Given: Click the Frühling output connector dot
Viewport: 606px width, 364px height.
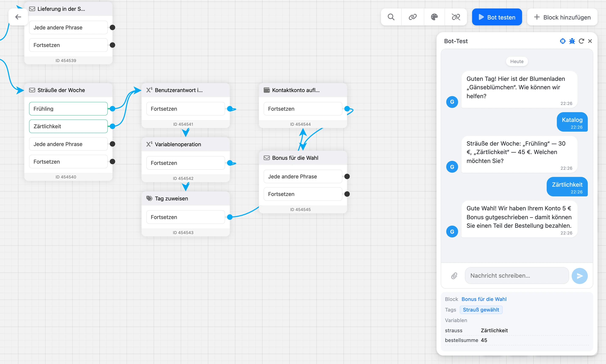Looking at the screenshot, I should [113, 109].
